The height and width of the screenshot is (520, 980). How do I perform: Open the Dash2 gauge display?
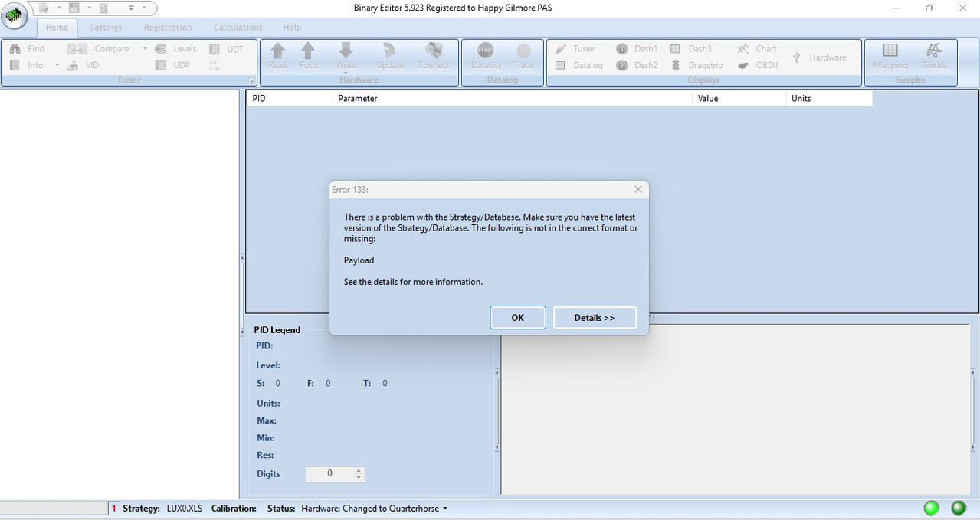click(621, 66)
